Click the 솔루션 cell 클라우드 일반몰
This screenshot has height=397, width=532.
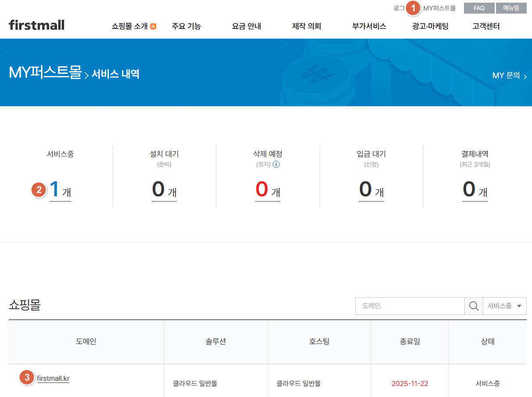click(x=195, y=383)
